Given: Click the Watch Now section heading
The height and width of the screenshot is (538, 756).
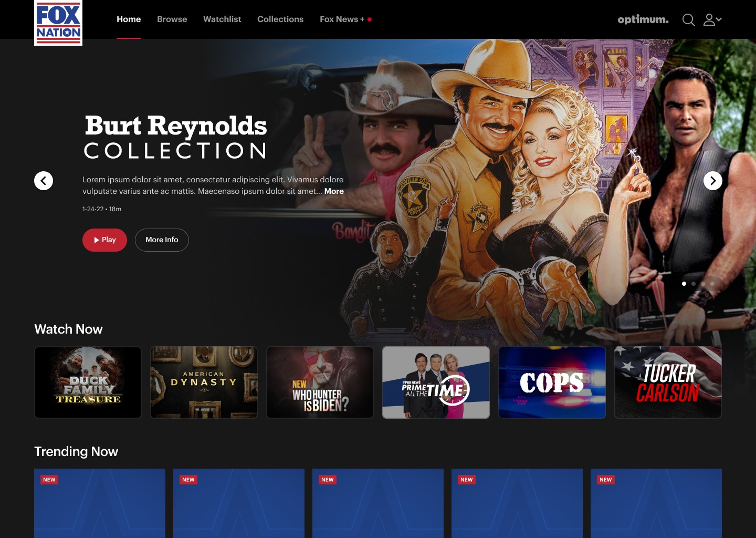Looking at the screenshot, I should (x=68, y=329).
